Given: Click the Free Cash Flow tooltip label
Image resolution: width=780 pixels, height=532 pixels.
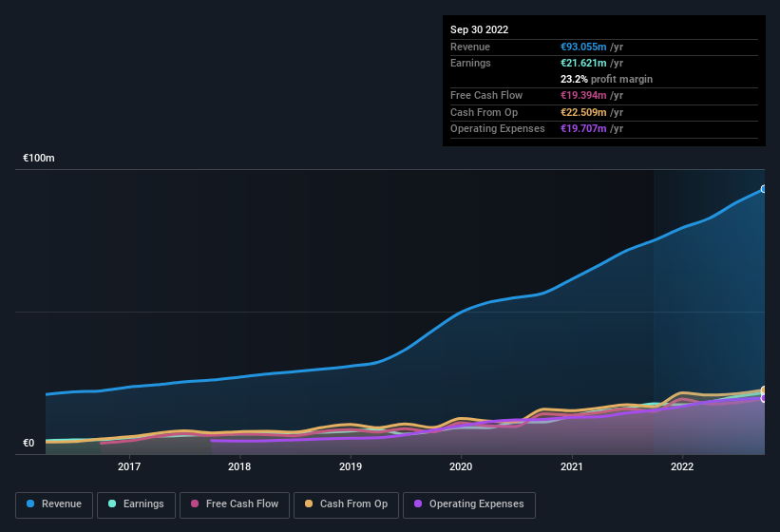Looking at the screenshot, I should tap(486, 95).
